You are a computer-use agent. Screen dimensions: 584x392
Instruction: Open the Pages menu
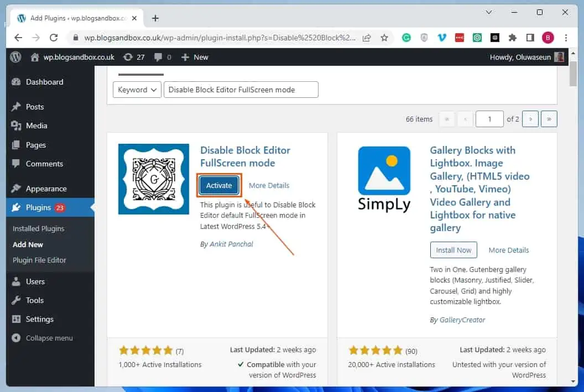coord(36,145)
